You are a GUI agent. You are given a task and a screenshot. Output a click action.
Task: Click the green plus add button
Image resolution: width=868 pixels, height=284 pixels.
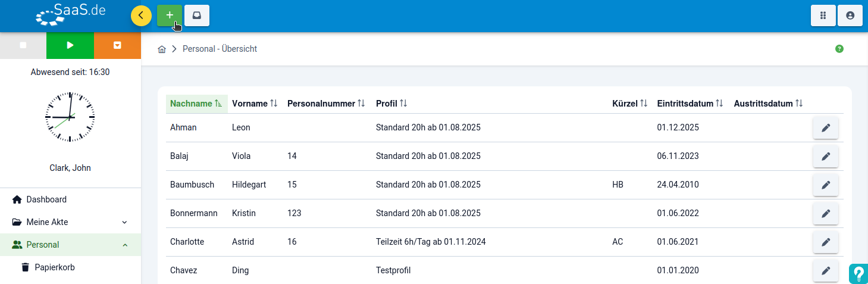click(170, 15)
